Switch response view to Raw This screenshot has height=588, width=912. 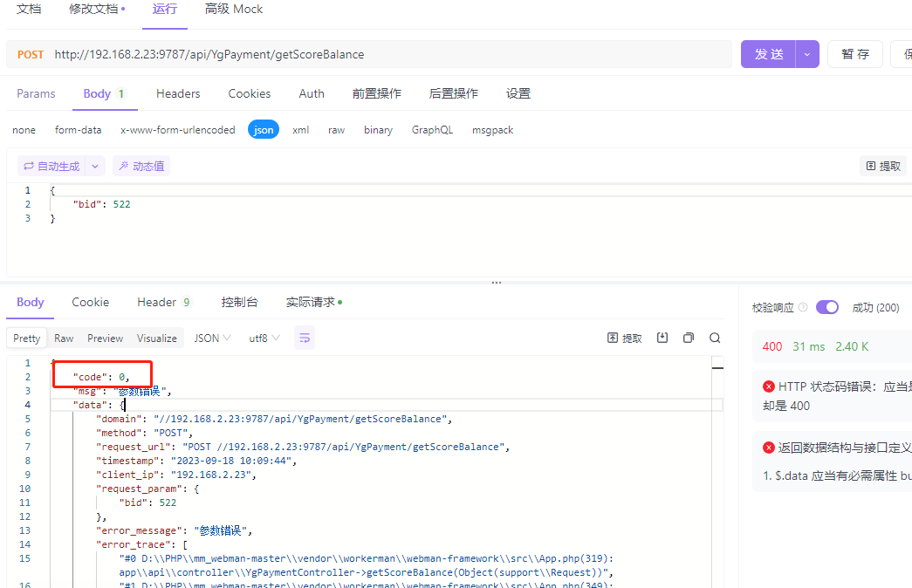[64, 338]
